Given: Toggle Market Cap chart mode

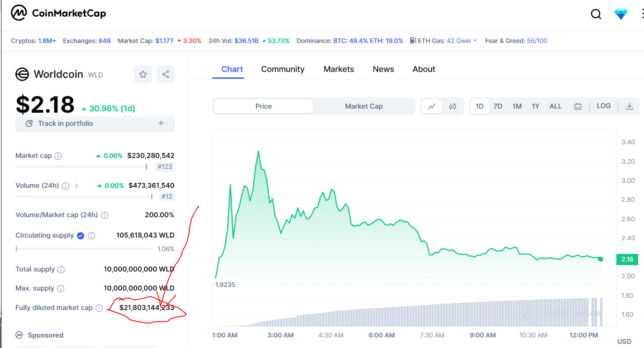Looking at the screenshot, I should [x=364, y=106].
